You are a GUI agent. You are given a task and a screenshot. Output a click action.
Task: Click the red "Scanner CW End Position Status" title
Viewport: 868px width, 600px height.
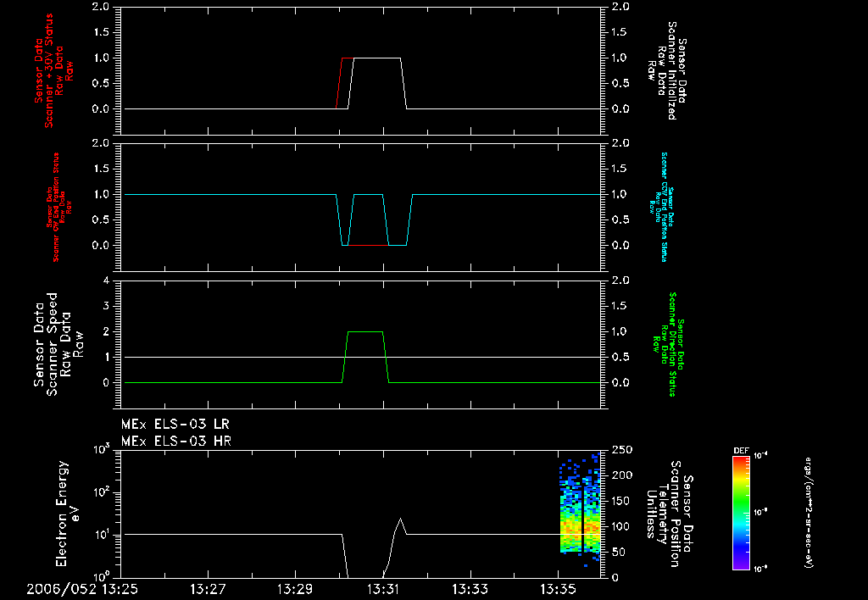click(x=56, y=207)
